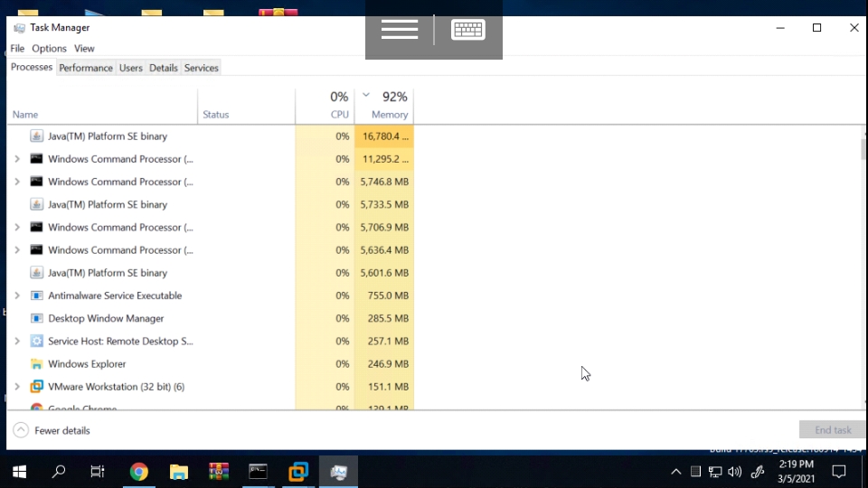Click Service Host Remote Desktop gear icon
The width and height of the screenshot is (868, 488).
tap(36, 341)
